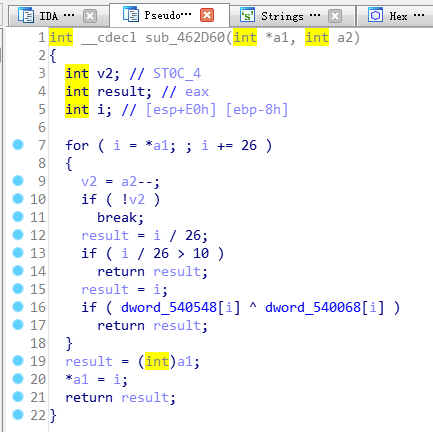Switch to the Strings tab
The image size is (433, 432).
pos(282,16)
